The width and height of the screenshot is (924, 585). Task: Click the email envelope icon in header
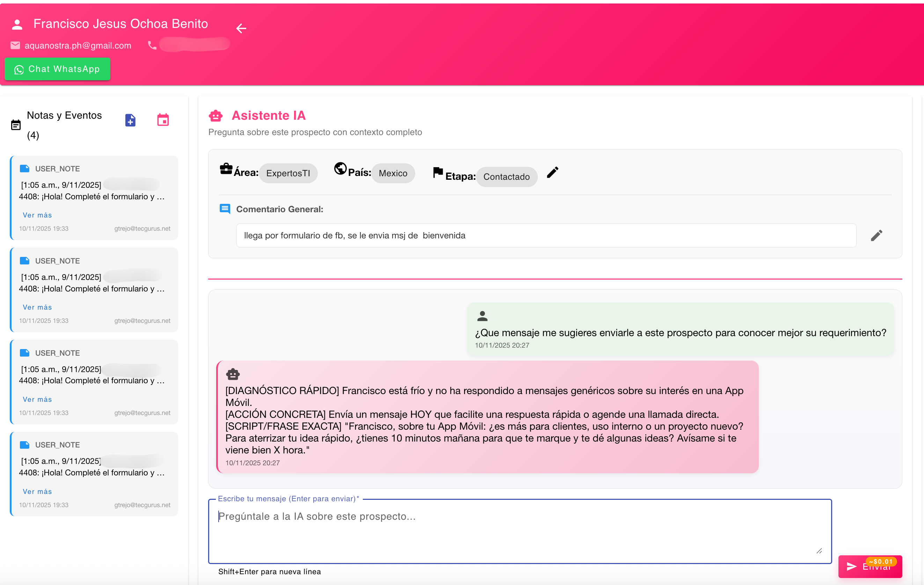(x=15, y=45)
